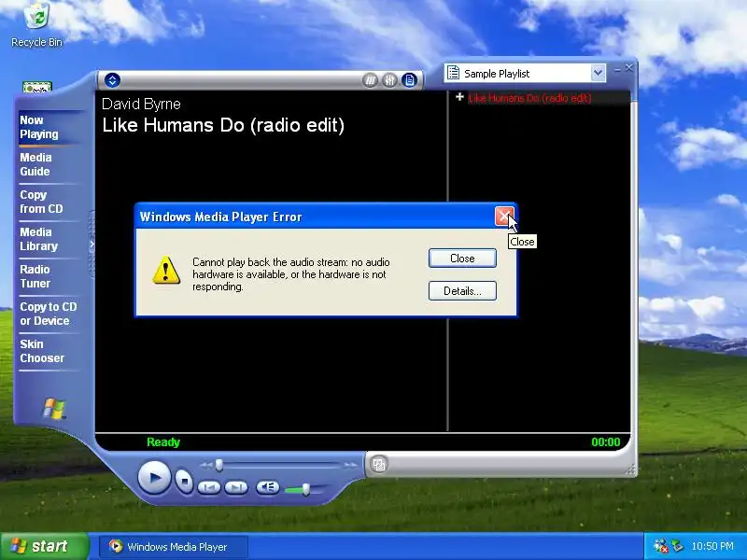Switch to skin mode using the bottom bar icon

[379, 464]
